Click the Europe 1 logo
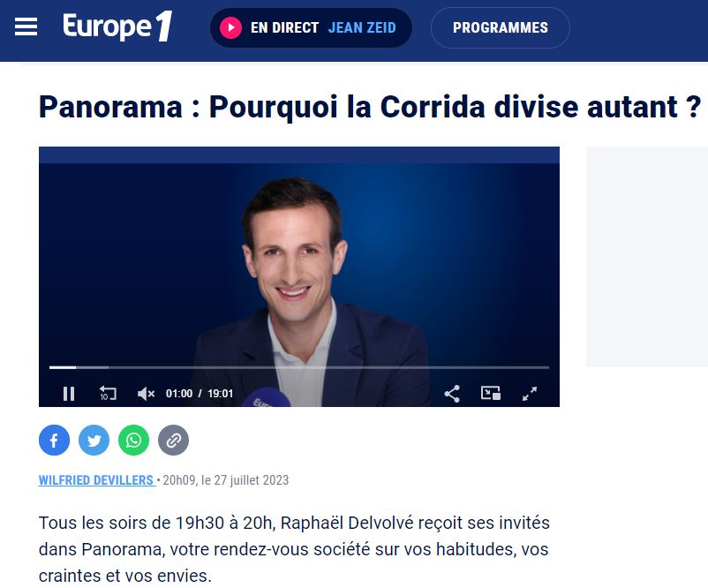Image resolution: width=708 pixels, height=588 pixels. [x=117, y=26]
